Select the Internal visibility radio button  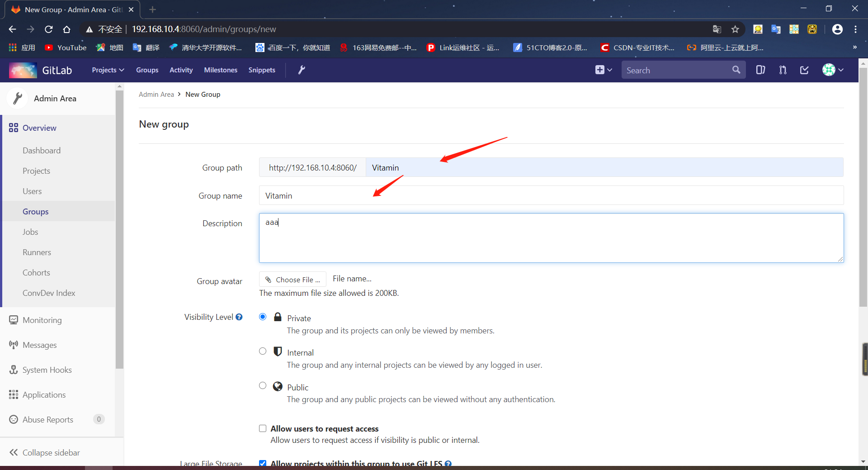click(x=262, y=351)
